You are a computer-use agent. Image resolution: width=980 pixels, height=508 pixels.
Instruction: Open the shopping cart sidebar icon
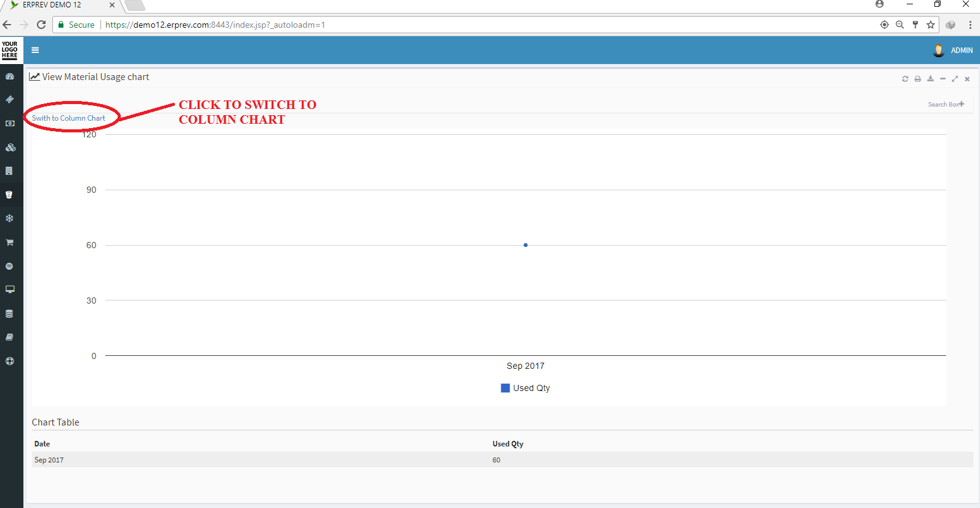[x=10, y=242]
